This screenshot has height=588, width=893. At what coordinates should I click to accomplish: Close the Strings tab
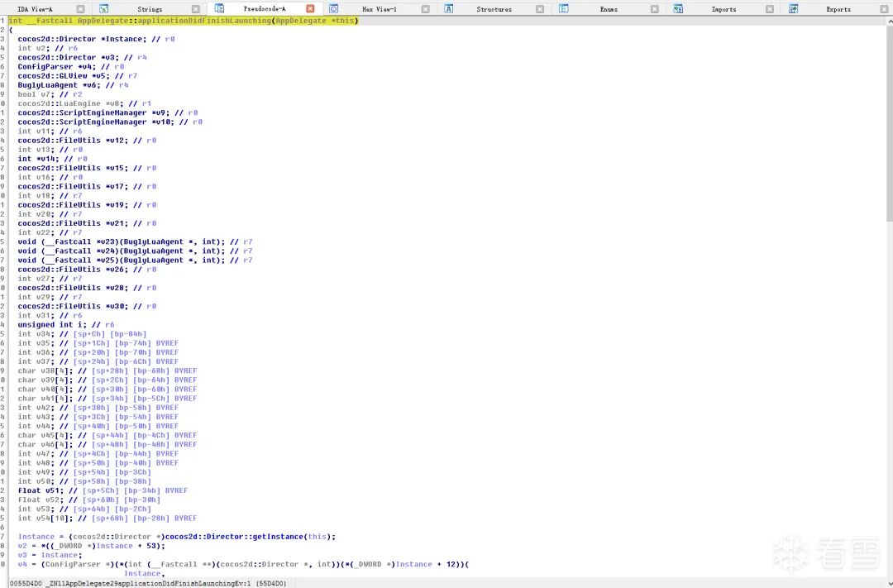pyautogui.click(x=196, y=9)
